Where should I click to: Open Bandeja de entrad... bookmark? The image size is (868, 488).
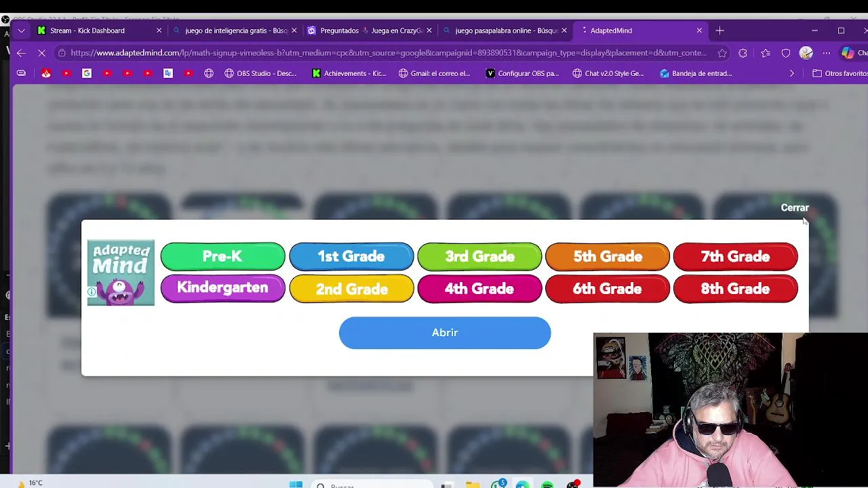696,73
